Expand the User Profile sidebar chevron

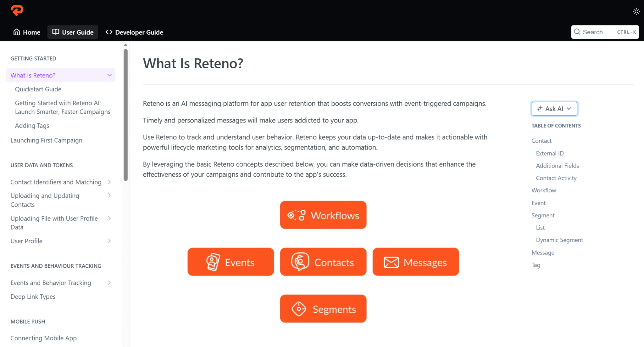coord(109,241)
